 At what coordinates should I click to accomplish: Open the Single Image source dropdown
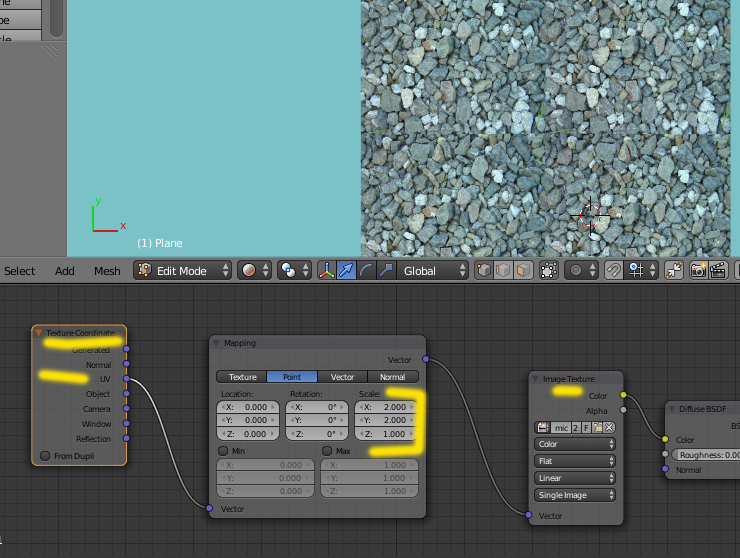point(575,495)
